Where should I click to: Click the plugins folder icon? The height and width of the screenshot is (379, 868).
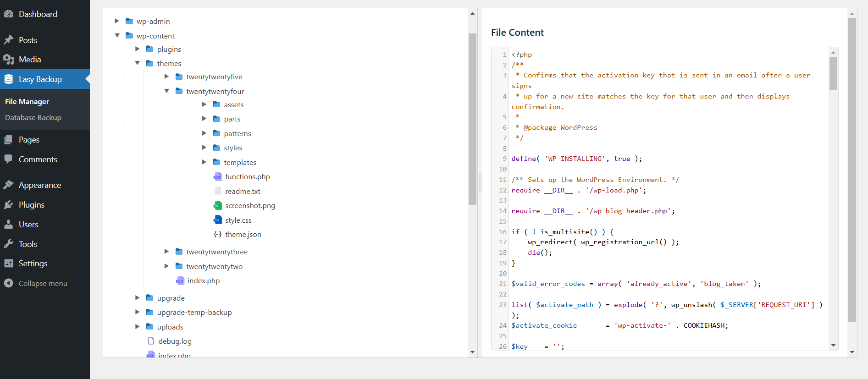(x=150, y=49)
